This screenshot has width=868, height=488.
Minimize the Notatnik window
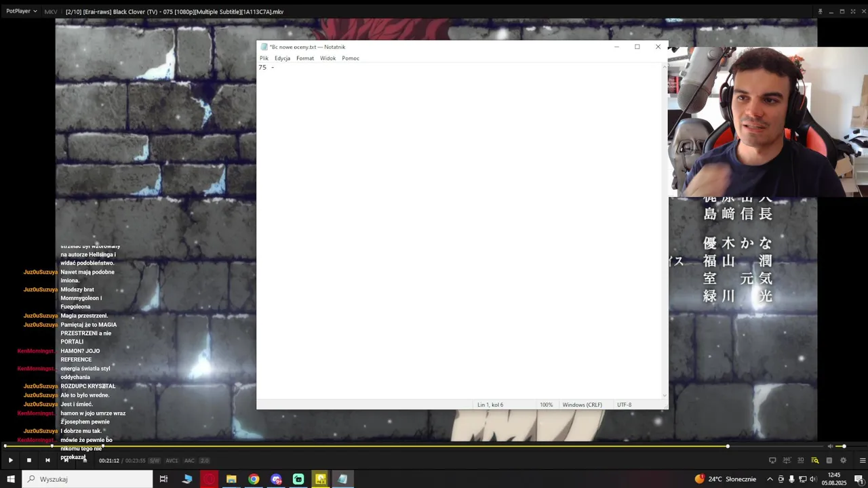point(616,47)
